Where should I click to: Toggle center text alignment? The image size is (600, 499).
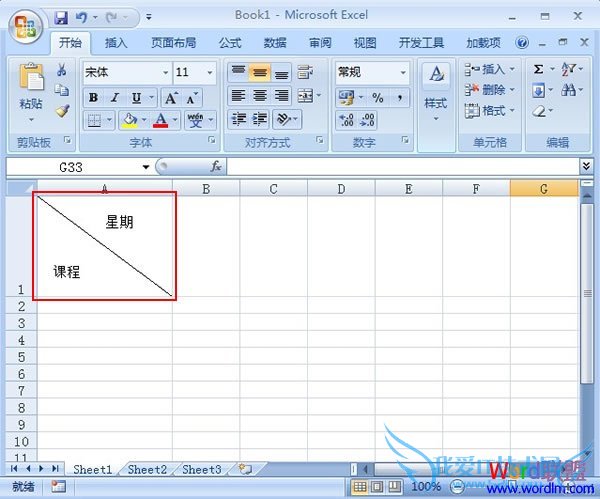pyautogui.click(x=260, y=96)
